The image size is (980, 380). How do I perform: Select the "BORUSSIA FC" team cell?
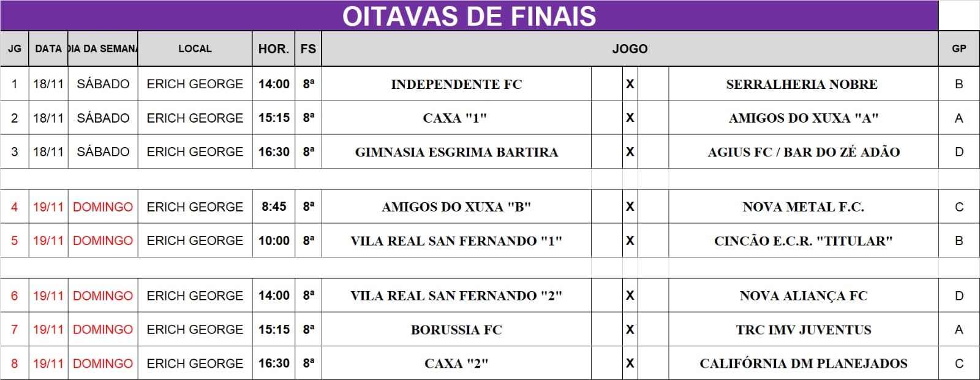pyautogui.click(x=456, y=330)
